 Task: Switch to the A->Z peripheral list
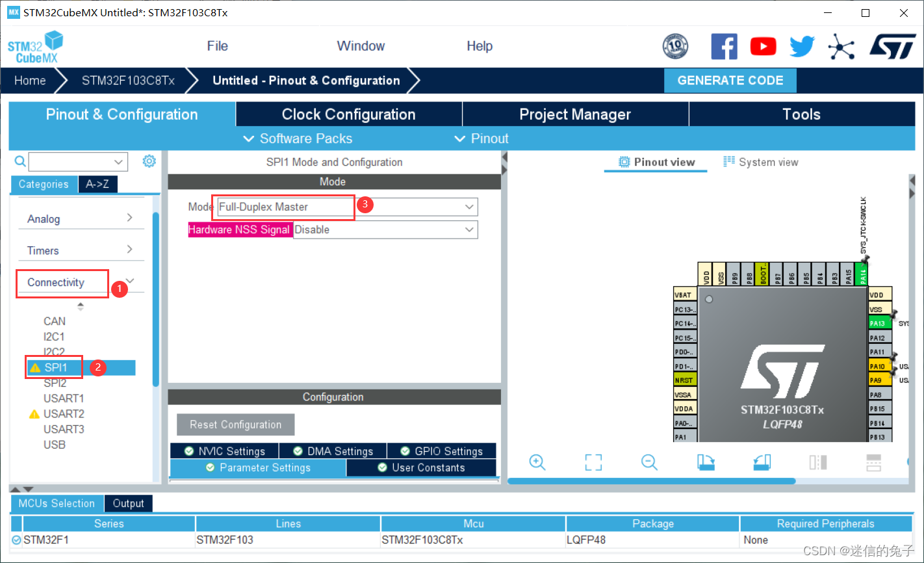tap(97, 184)
